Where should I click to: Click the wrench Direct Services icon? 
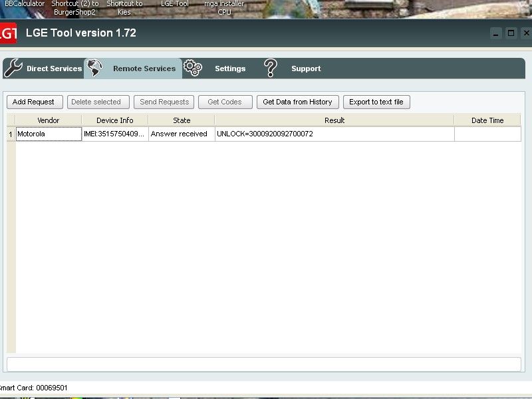click(x=13, y=68)
